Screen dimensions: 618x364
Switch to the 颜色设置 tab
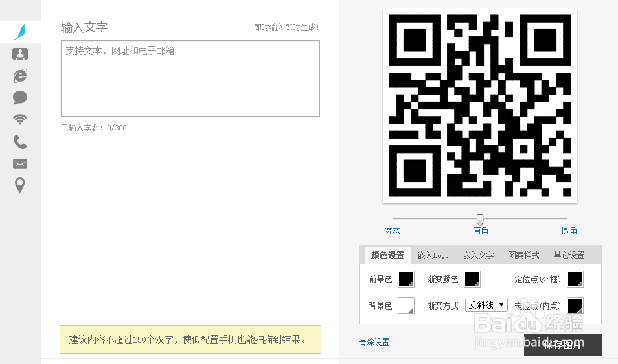[x=388, y=255]
